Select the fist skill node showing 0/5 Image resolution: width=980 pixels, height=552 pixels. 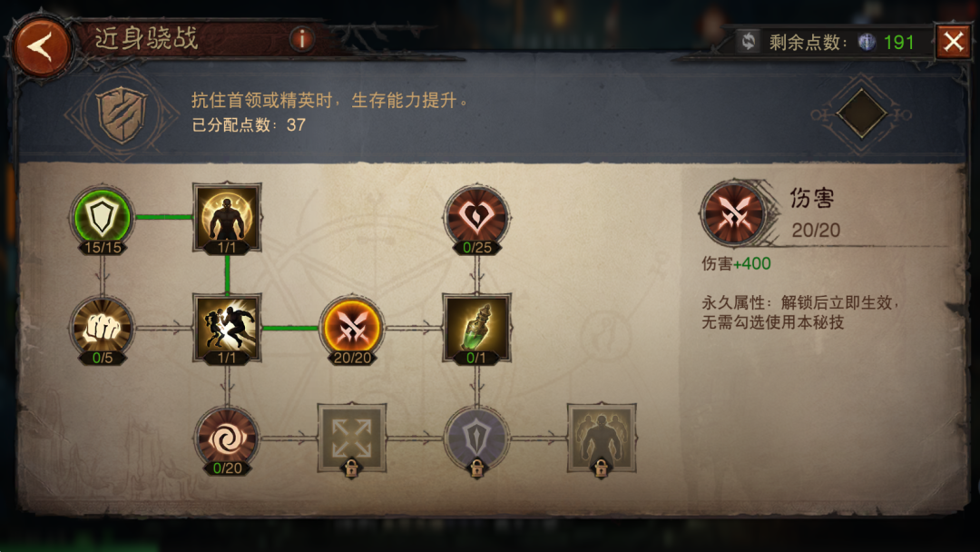point(102,328)
